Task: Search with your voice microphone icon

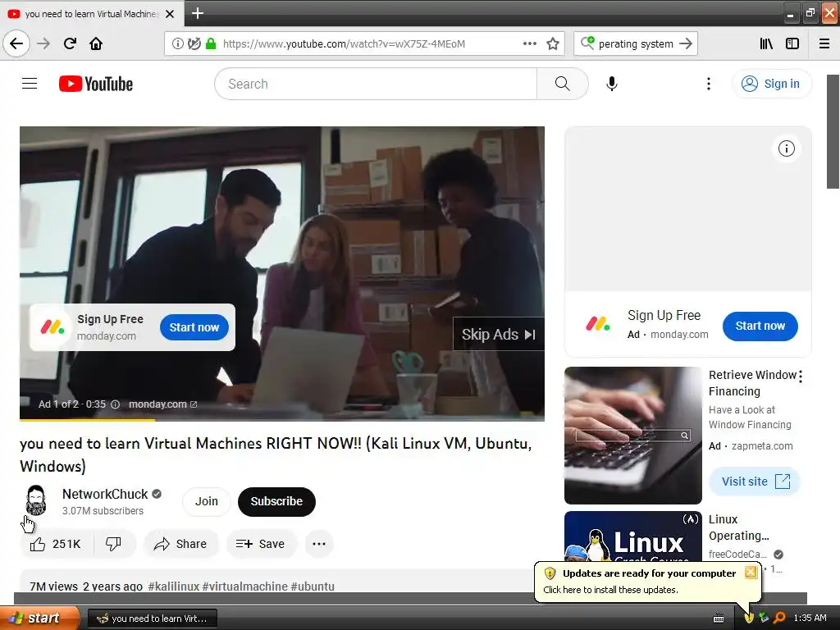Action: pos(612,84)
